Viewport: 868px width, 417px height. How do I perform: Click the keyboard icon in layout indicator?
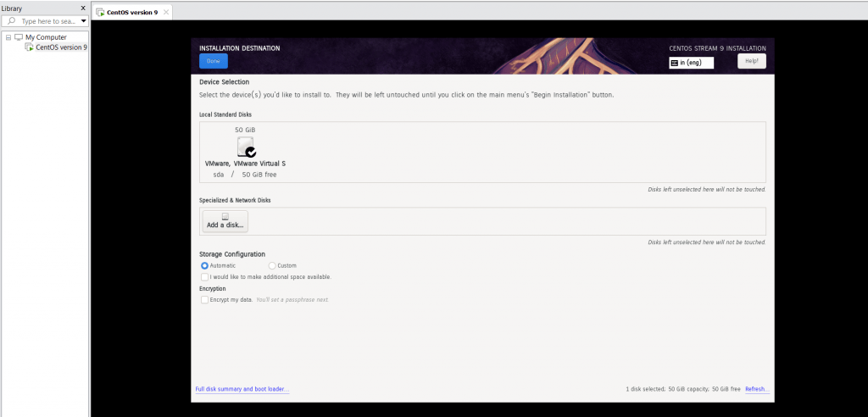point(674,63)
